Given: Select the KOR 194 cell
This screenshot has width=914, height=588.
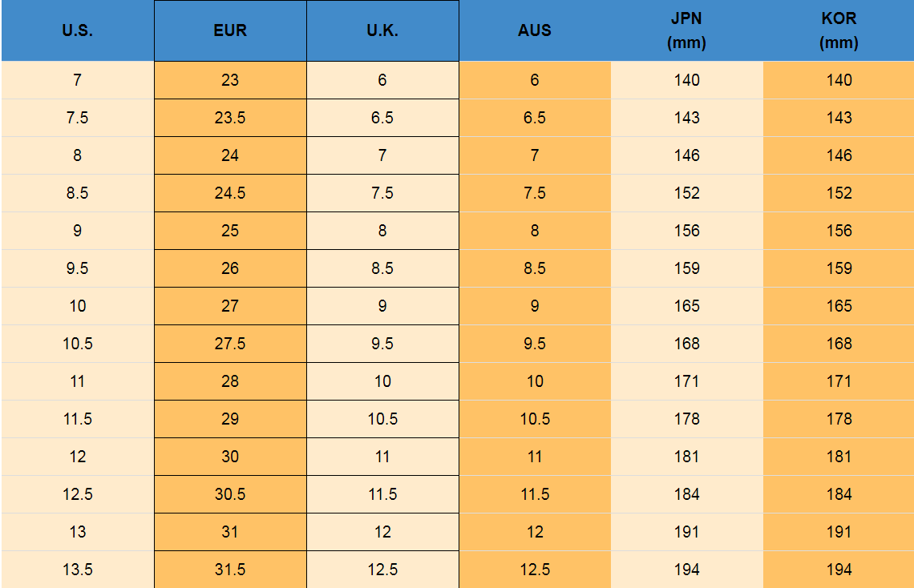Looking at the screenshot, I should click(839, 570).
